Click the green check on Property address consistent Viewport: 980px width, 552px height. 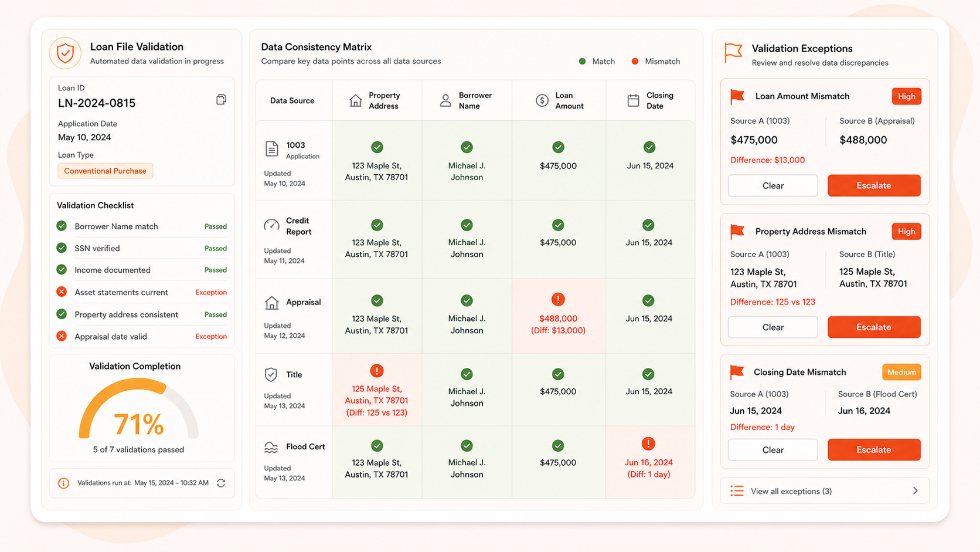[x=62, y=314]
